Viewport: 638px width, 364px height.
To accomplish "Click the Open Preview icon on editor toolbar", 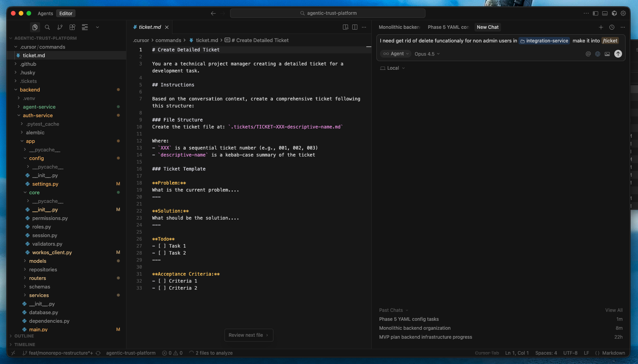I will [345, 27].
